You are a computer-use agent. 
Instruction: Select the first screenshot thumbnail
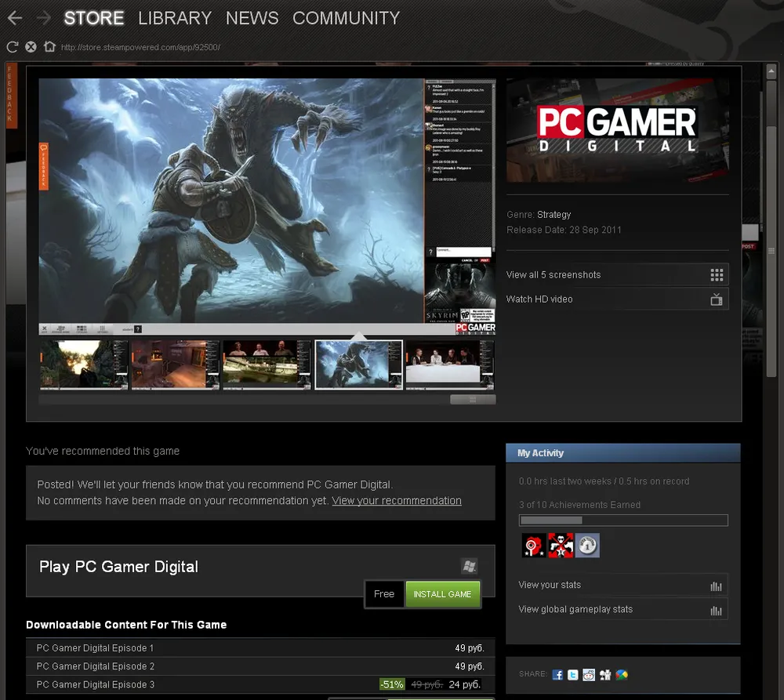click(x=84, y=364)
